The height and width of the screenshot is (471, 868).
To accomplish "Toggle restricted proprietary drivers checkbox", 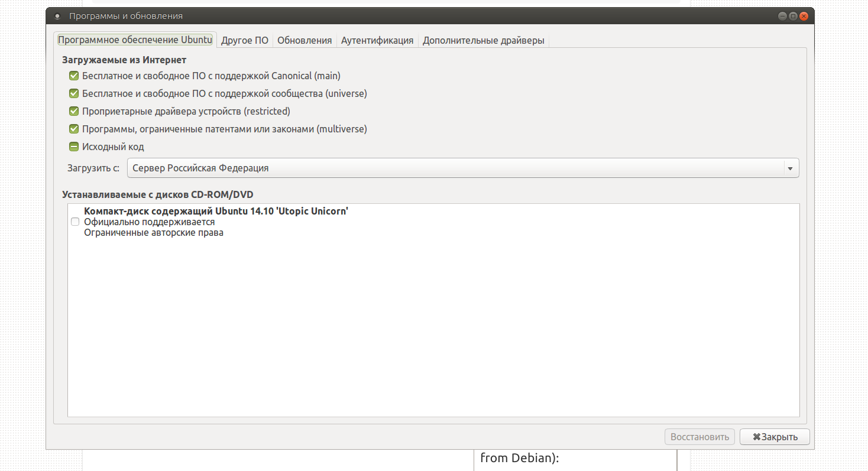I will [x=74, y=111].
